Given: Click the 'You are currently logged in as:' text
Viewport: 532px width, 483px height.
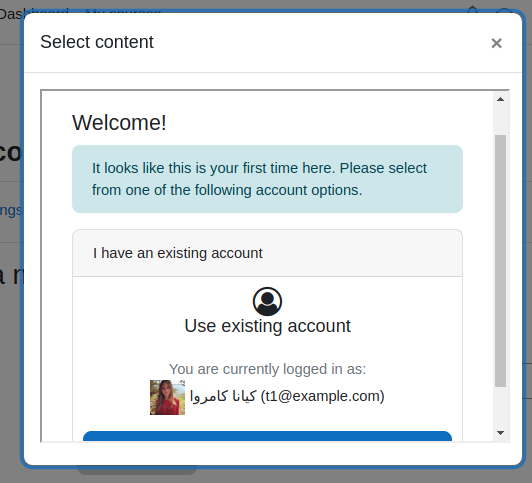Looking at the screenshot, I should pos(267,369).
